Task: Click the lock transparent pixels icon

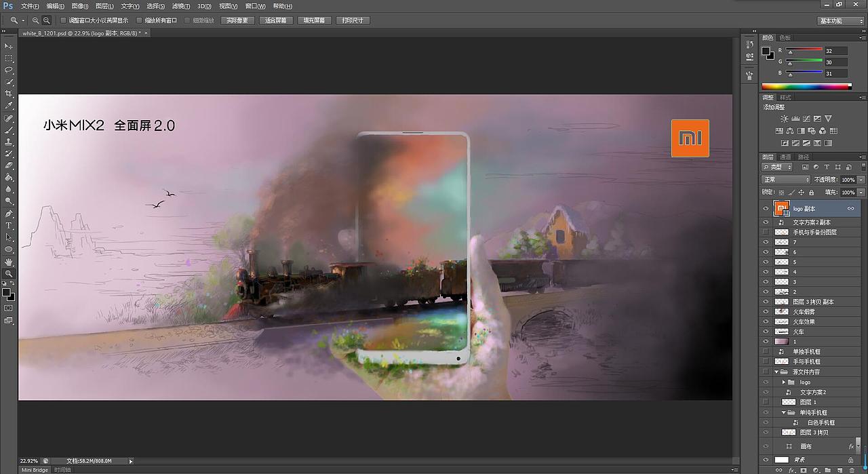Action: 781,193
